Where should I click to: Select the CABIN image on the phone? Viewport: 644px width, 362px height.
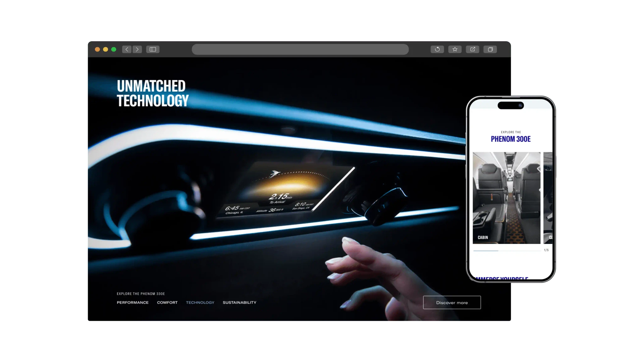(x=506, y=197)
